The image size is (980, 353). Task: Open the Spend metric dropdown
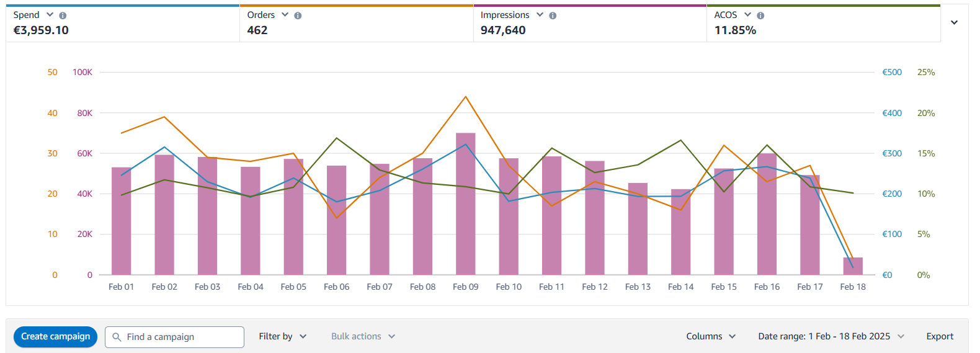click(50, 15)
